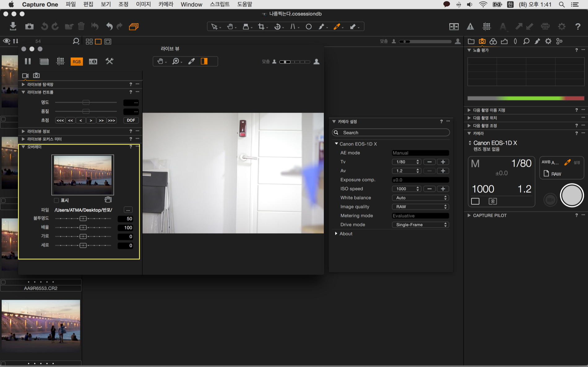
Task: Click the DOF button
Action: pos(131,120)
